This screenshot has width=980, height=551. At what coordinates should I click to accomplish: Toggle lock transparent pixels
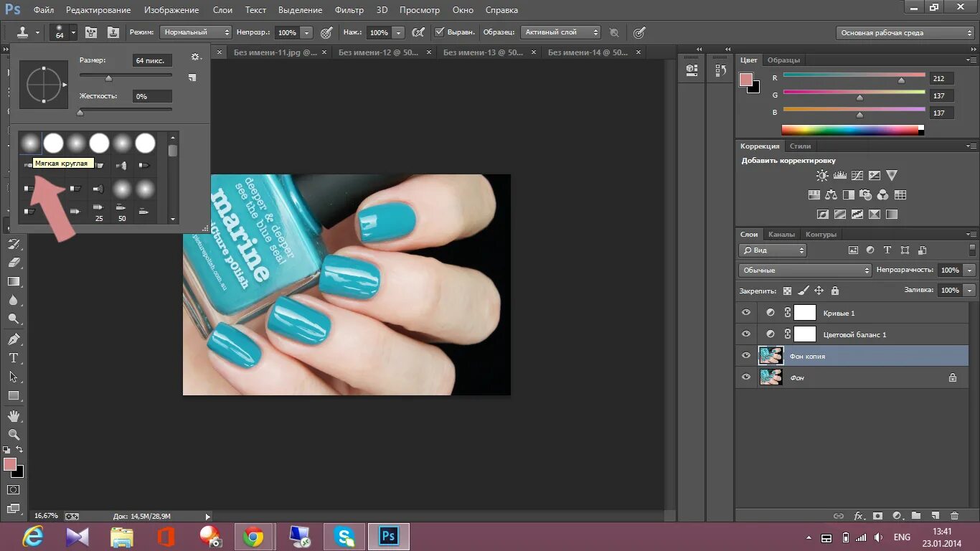[x=788, y=291]
